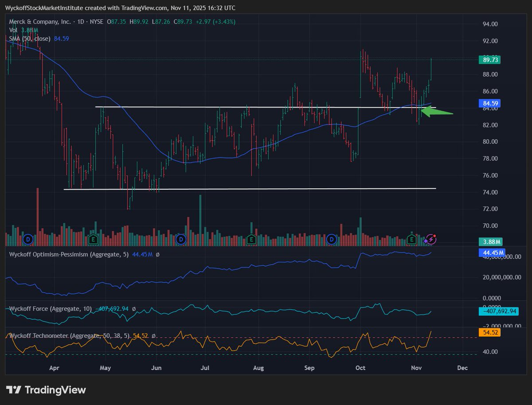The width and height of the screenshot is (532, 405).
Task: Click the earnings E marker near May
Action: [x=93, y=240]
